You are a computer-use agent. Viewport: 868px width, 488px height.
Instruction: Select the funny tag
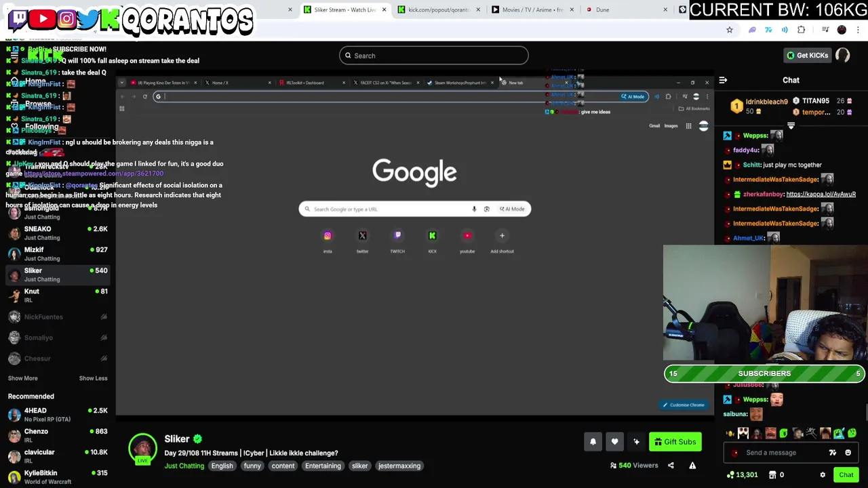pyautogui.click(x=252, y=466)
